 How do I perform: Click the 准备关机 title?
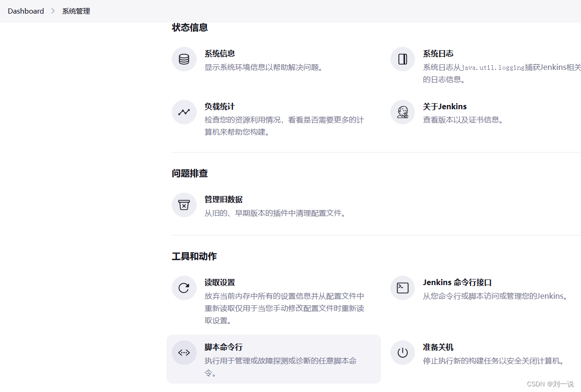click(x=438, y=347)
